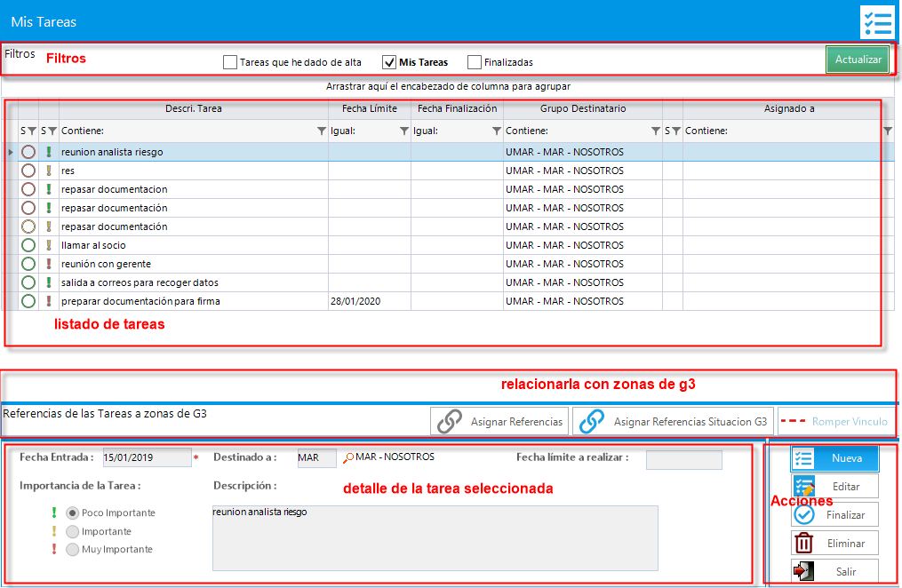Click green priority icon of 'reunion analista riesgo'

[x=49, y=152]
